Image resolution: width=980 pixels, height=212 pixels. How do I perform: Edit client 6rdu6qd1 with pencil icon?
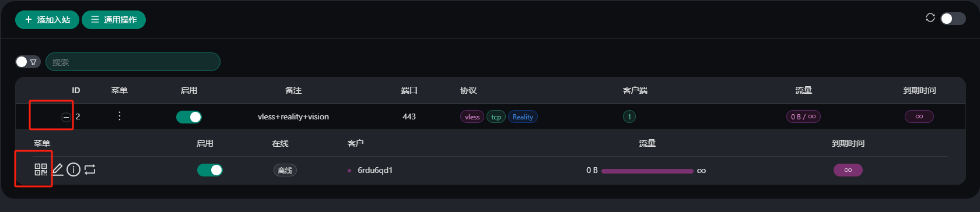57,169
